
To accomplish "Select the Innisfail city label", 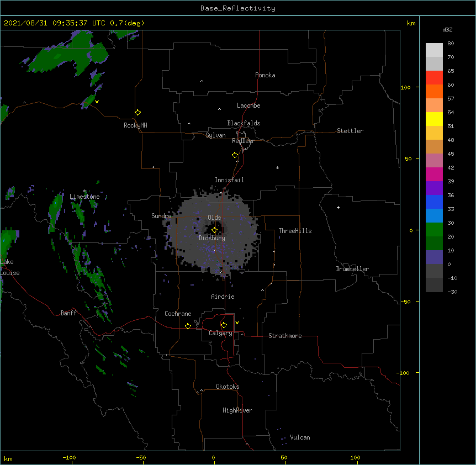I will pos(229,180).
